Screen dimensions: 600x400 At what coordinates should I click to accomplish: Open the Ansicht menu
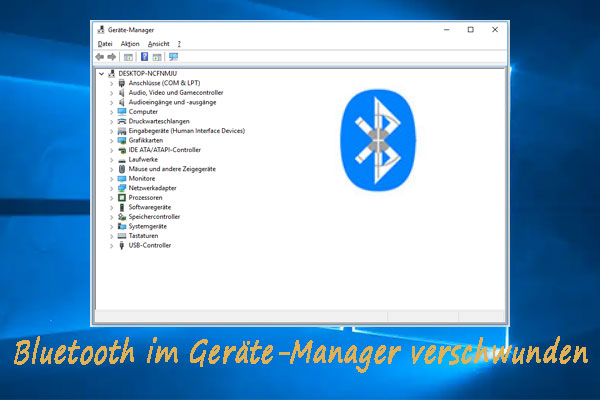pyautogui.click(x=158, y=44)
